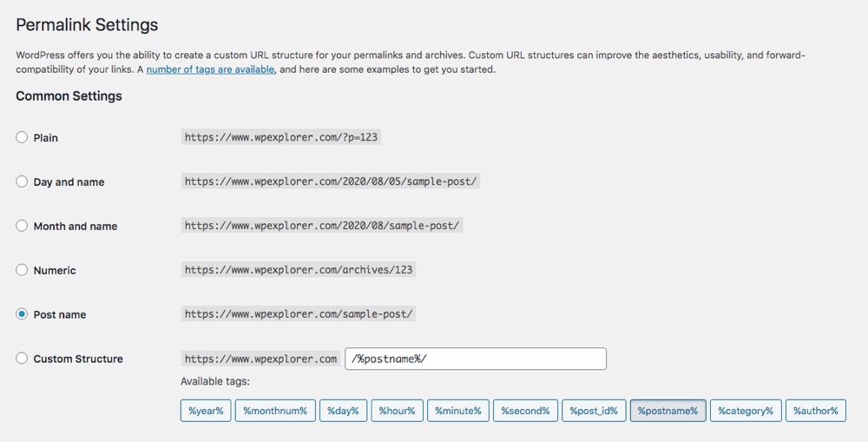Select the Post name radio button
Screen dimensions: 868x442
tap(23, 314)
